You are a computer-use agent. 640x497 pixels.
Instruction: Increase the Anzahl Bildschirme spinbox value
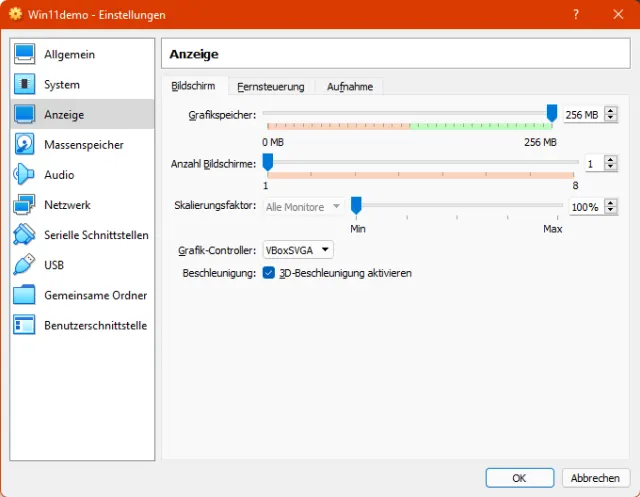point(610,159)
